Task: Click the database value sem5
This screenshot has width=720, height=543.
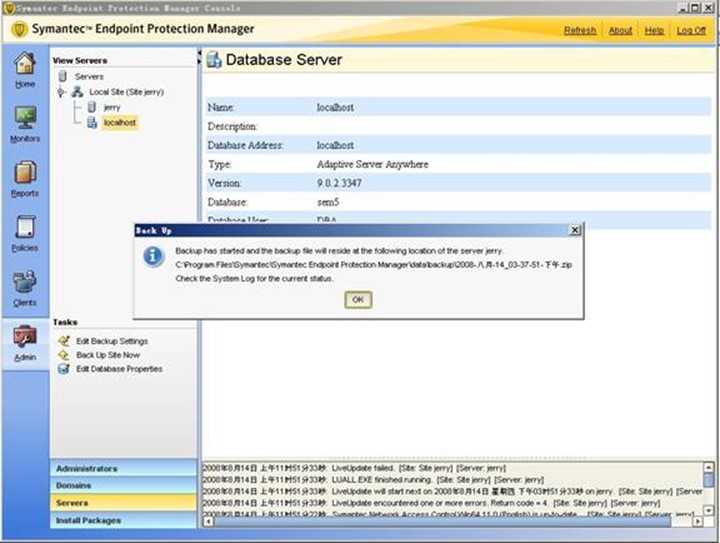Action: click(328, 202)
